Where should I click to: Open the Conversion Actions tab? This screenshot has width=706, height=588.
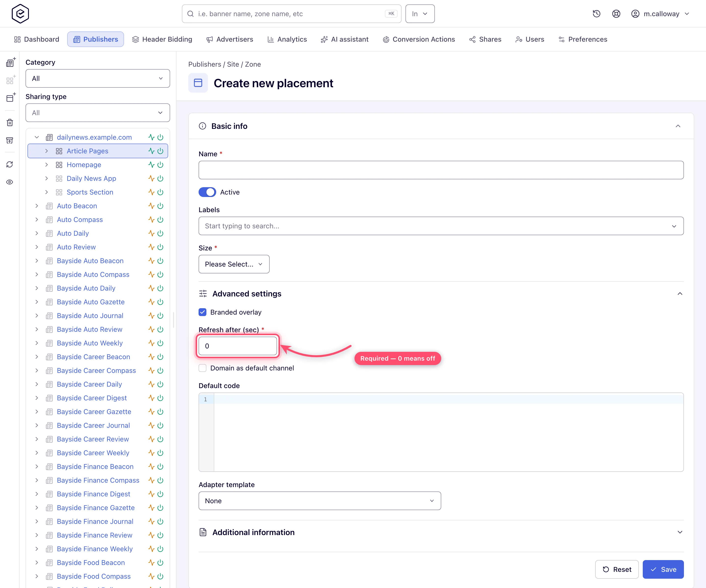(x=418, y=39)
